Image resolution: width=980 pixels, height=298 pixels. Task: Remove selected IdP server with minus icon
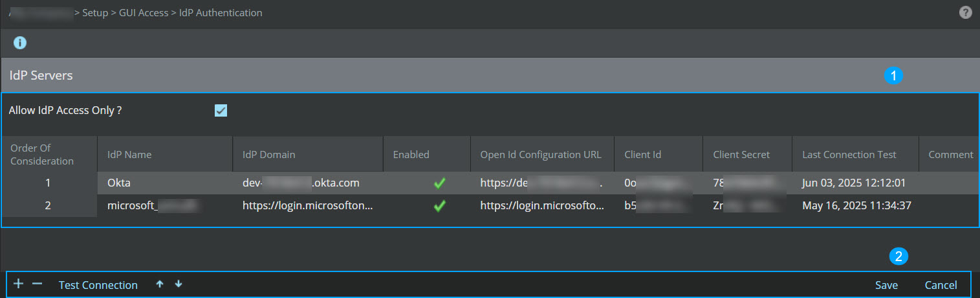[37, 284]
